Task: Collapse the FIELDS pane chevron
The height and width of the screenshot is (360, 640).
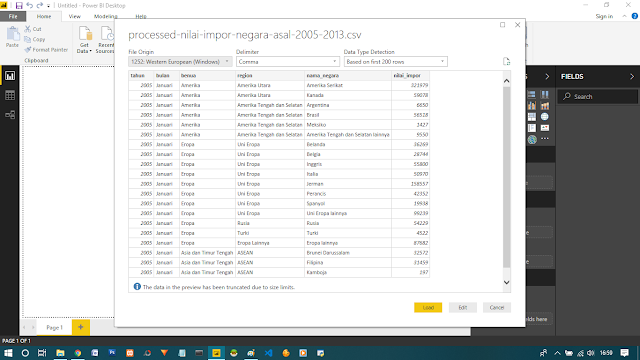Action: pos(632,77)
